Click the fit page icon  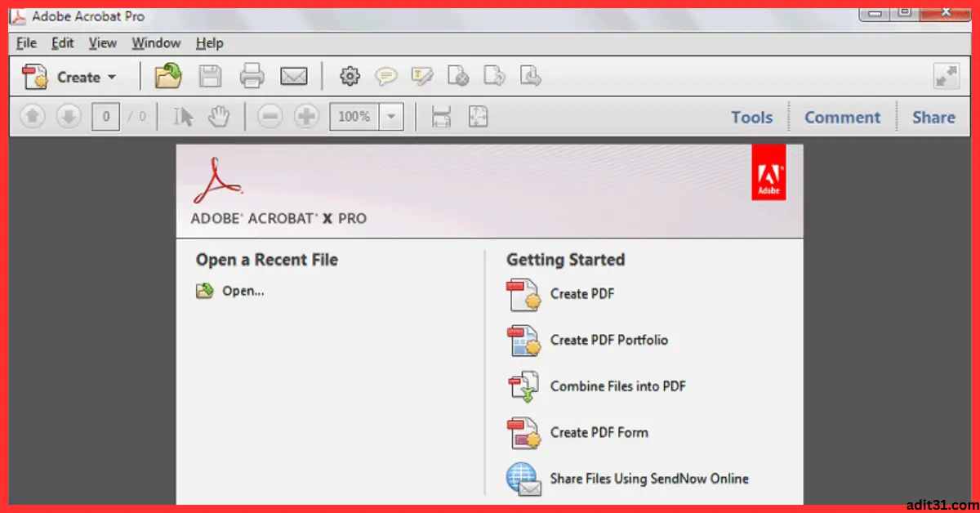click(478, 116)
